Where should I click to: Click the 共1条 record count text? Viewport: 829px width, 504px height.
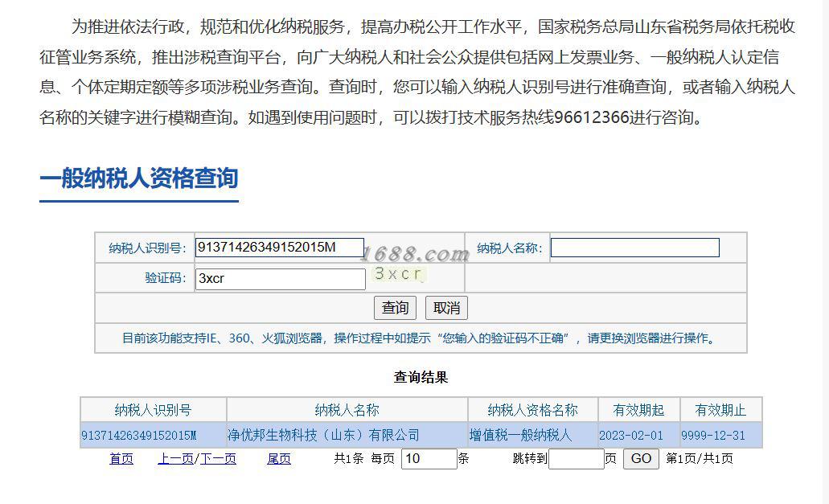[348, 458]
